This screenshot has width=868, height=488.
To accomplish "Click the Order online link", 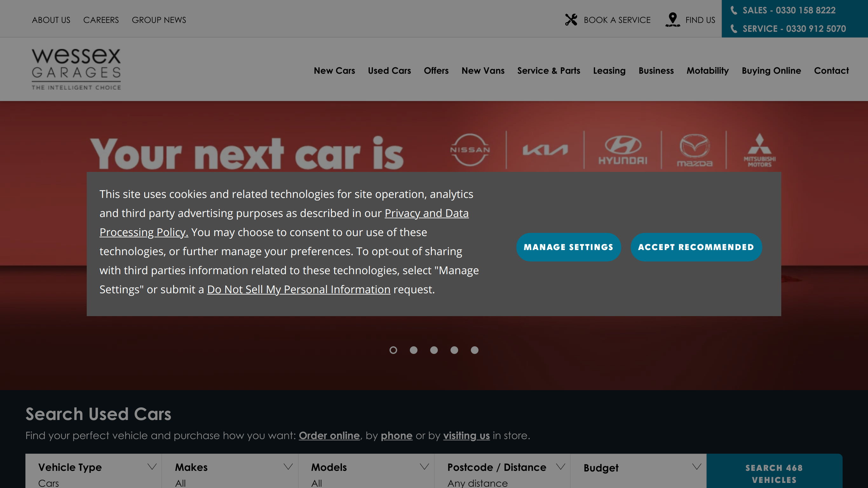I will pos(329,436).
